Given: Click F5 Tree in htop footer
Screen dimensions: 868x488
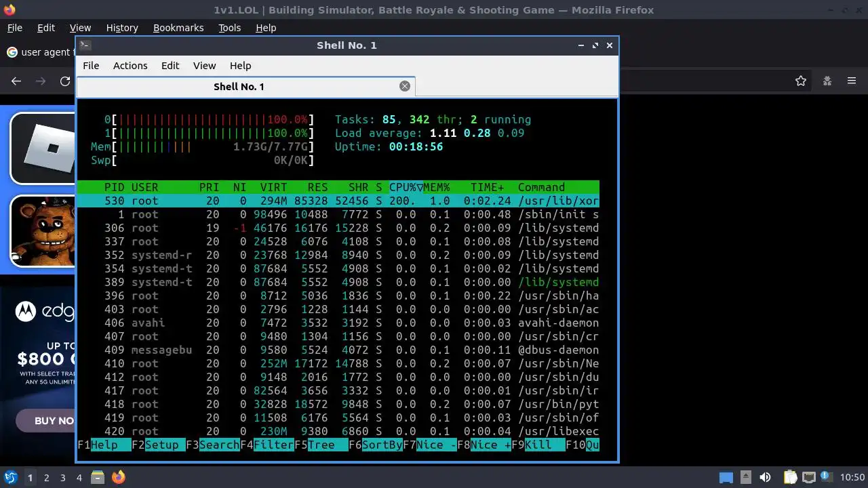Looking at the screenshot, I should coord(321,445).
